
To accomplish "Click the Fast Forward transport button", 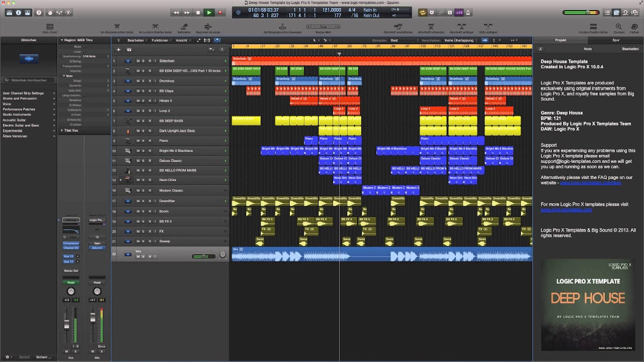I will click(187, 13).
